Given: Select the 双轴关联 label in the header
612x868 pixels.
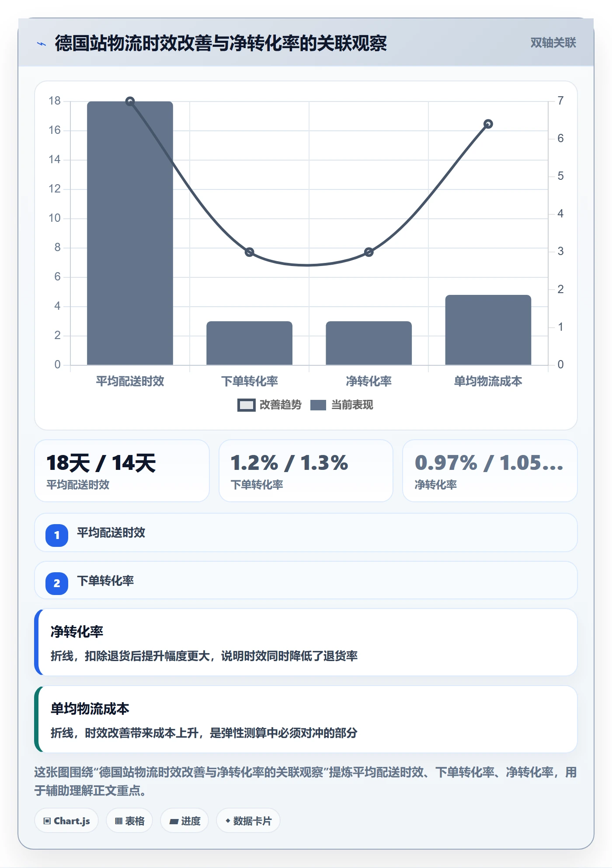Looking at the screenshot, I should pos(553,43).
